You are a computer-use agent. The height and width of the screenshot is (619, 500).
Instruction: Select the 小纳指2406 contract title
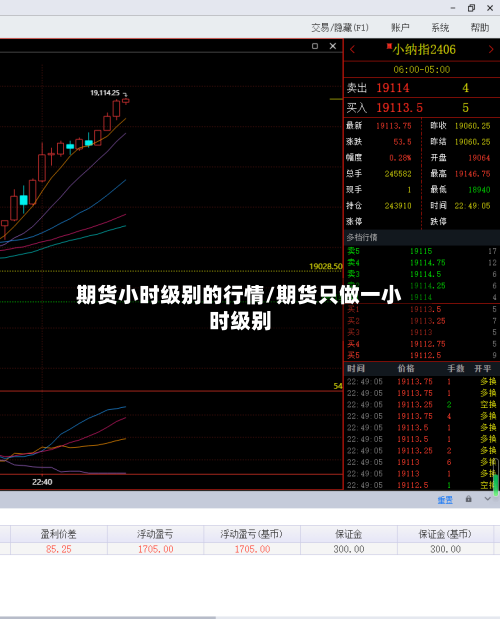424,50
